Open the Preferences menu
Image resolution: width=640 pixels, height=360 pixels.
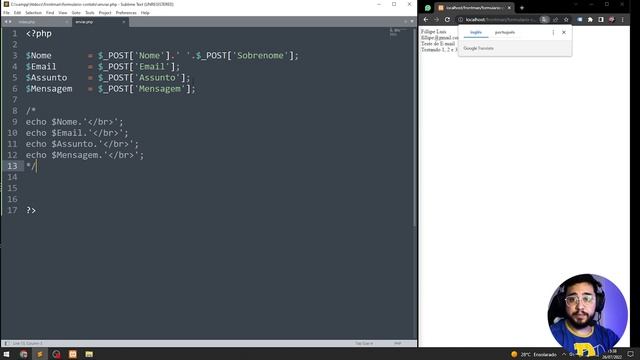[126, 13]
